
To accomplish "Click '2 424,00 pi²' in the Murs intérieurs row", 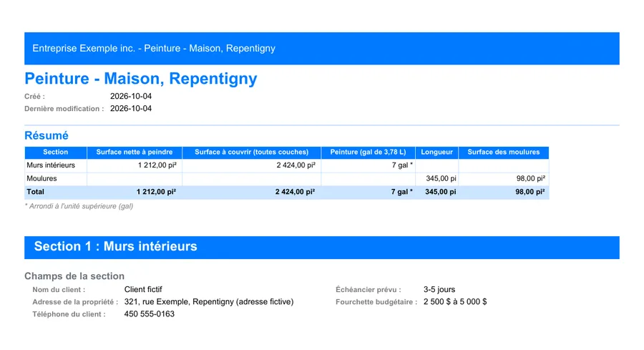I will pyautogui.click(x=296, y=165).
